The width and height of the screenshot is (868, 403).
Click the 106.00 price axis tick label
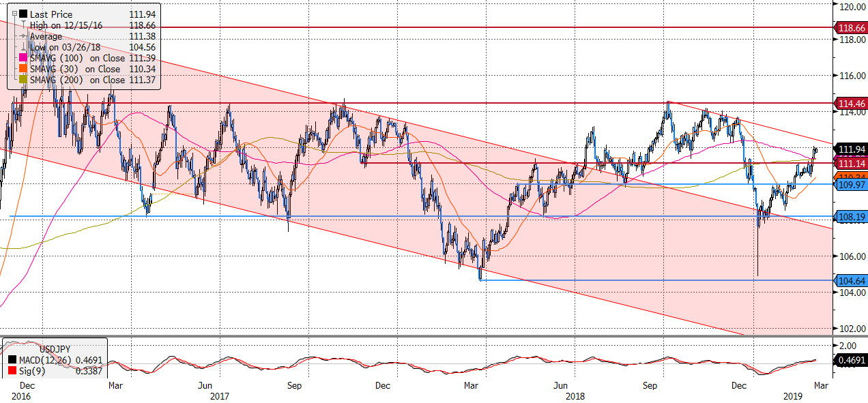coord(852,256)
